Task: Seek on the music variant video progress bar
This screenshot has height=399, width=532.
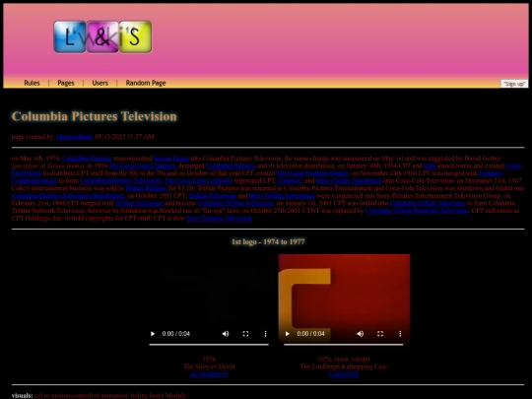Action: pos(344,345)
